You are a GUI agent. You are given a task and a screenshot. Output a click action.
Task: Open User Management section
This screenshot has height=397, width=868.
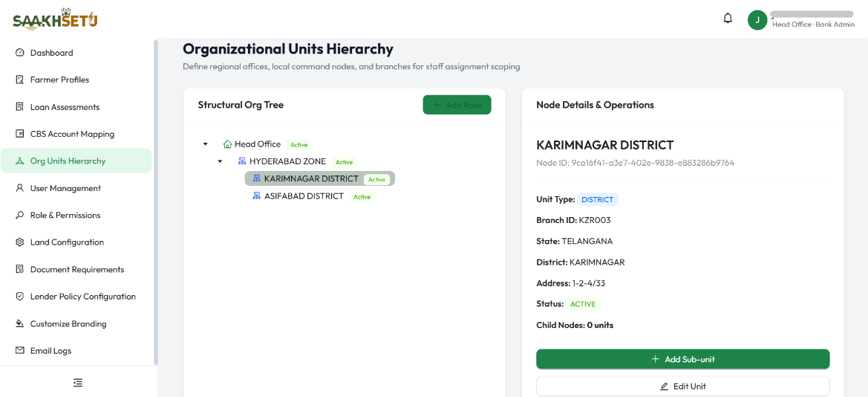pyautogui.click(x=76, y=188)
